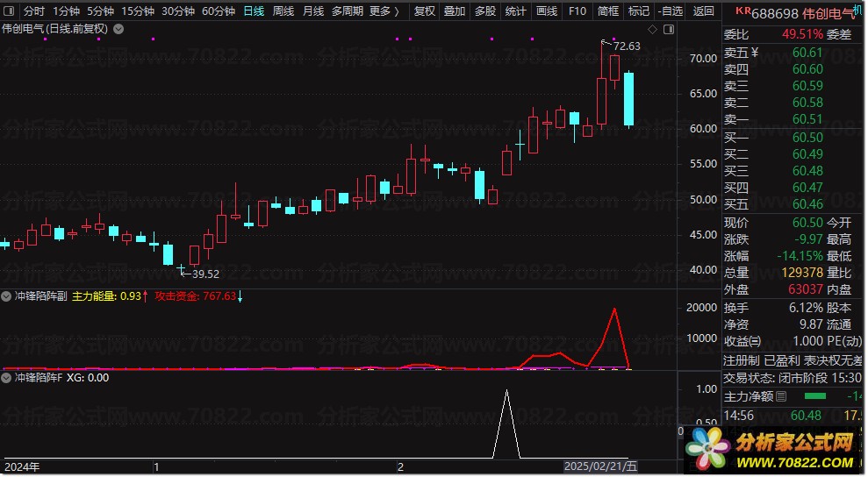This screenshot has height=477, width=868.
Task: Click the 标记 mark button
Action: (638, 11)
